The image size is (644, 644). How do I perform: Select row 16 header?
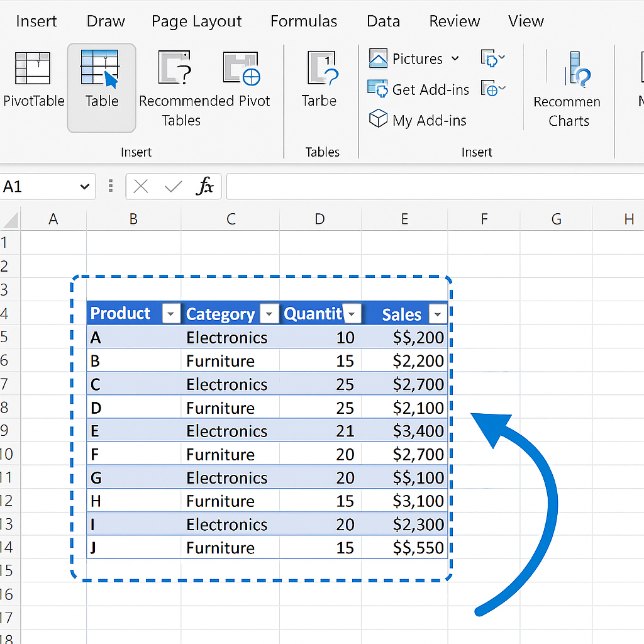coord(10,594)
